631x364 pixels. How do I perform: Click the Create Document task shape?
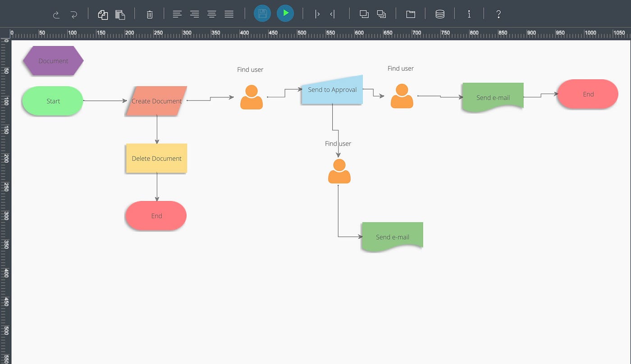point(156,101)
